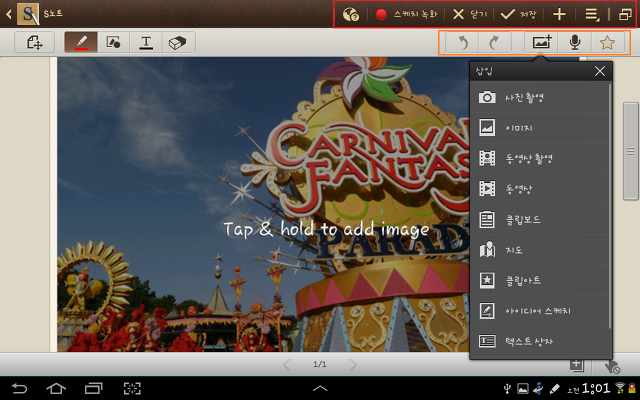Tap the screen capture button
The height and width of the screenshot is (400, 640).
[x=132, y=388]
